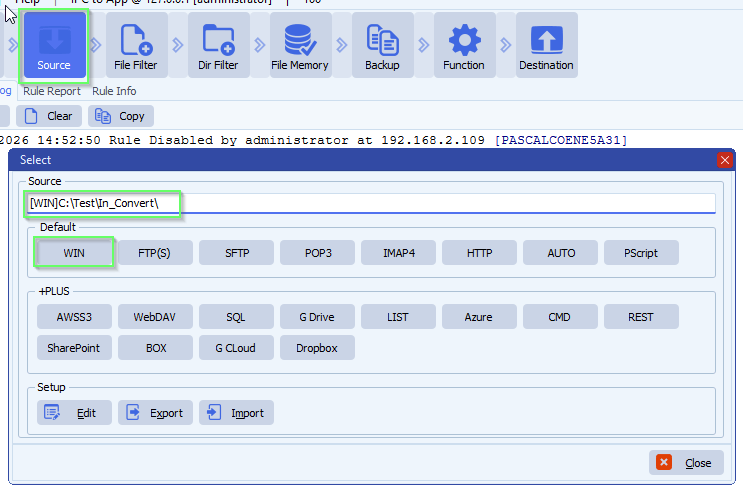Click the Source path input field

pos(371,203)
